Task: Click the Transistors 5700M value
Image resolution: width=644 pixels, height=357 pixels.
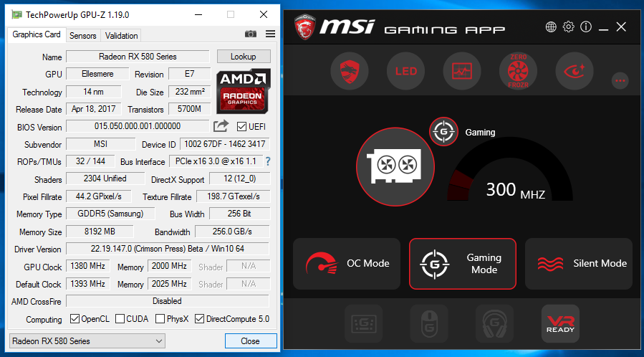Action: [189, 109]
